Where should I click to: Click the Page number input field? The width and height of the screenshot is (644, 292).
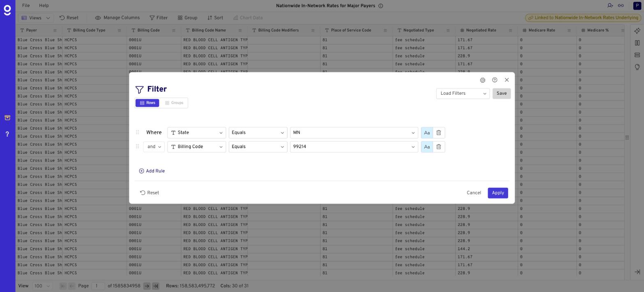(x=98, y=286)
